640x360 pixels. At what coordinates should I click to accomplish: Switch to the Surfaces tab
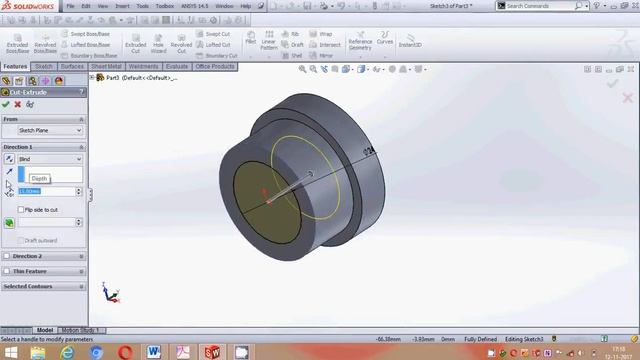click(72, 66)
